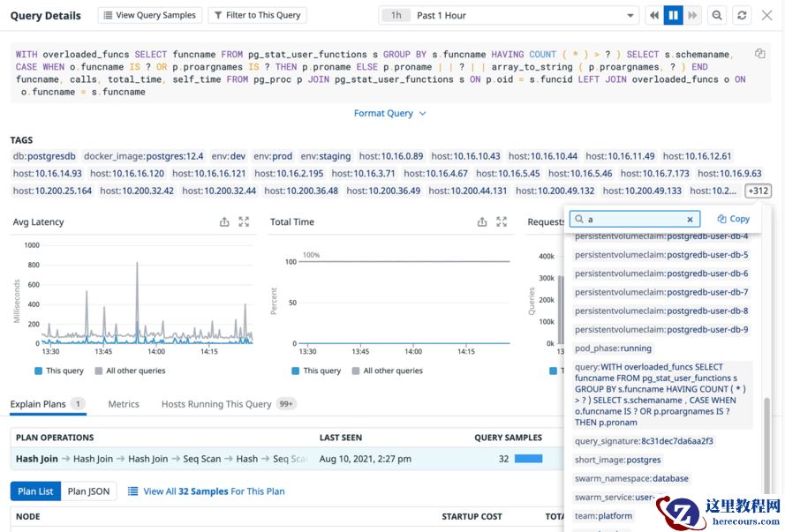Click PLAN OPERATIONS column header

click(55, 438)
